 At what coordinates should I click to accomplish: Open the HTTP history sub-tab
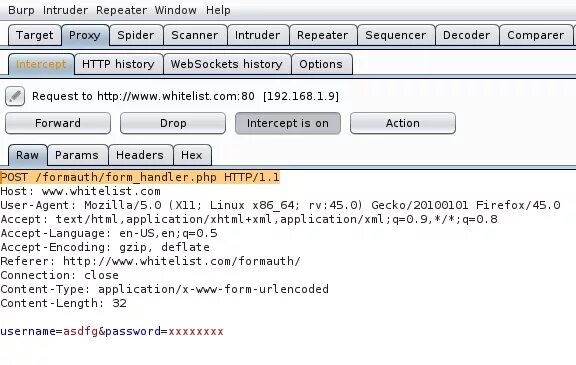[119, 64]
